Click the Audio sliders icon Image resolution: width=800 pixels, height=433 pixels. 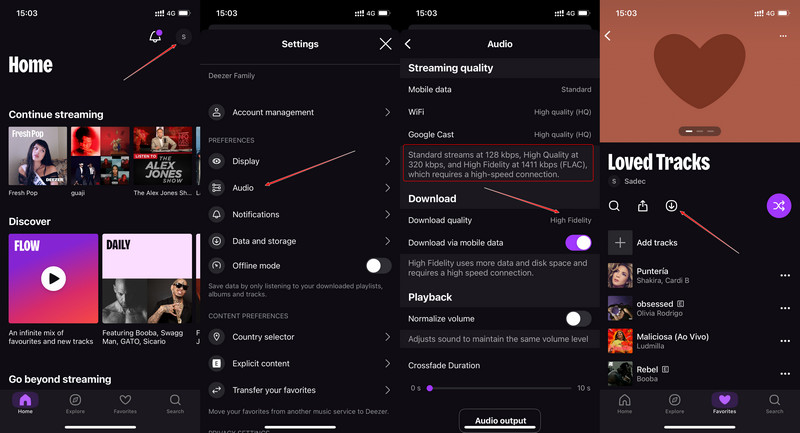[x=217, y=188]
